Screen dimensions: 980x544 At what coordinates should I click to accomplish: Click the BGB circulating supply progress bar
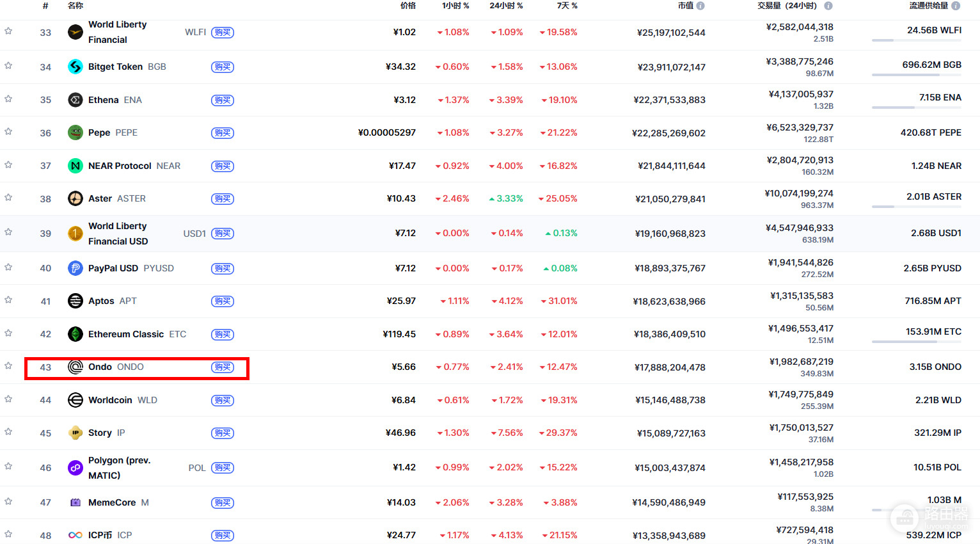(917, 75)
